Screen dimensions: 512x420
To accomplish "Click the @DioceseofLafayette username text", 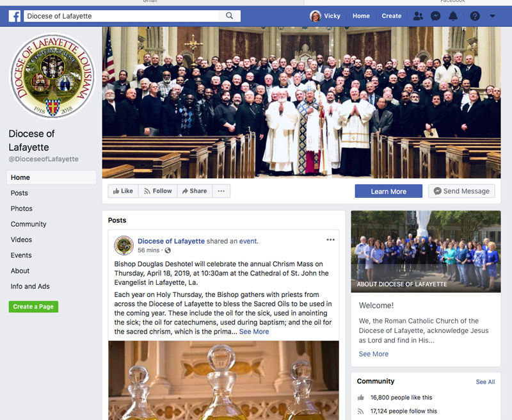I will tap(44, 159).
